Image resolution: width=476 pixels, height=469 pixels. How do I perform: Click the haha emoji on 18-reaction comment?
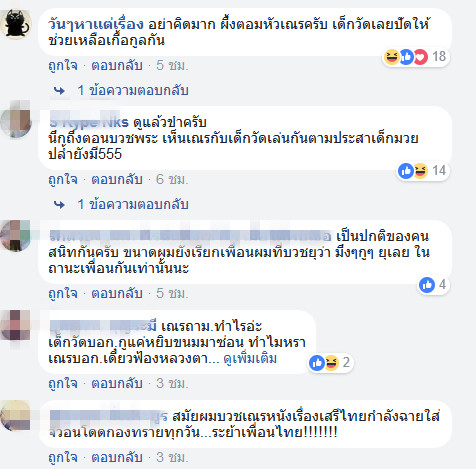click(x=391, y=57)
